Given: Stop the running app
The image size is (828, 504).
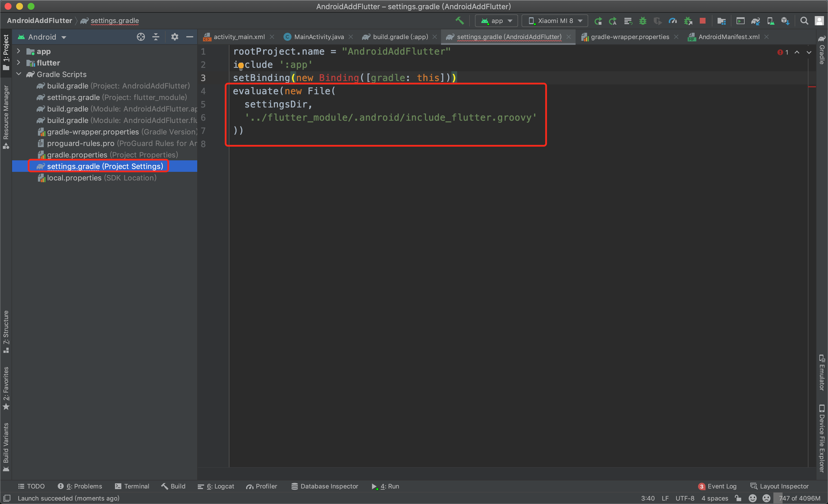Looking at the screenshot, I should click(702, 21).
